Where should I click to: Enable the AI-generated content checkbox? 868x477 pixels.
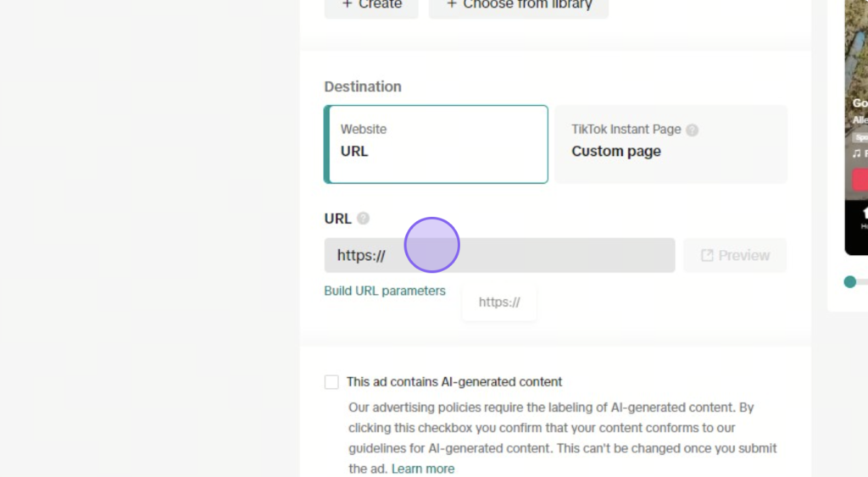point(331,382)
